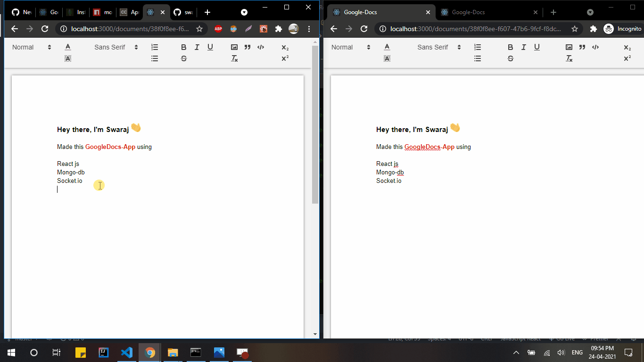Reload page in right Incognito window

click(364, 29)
